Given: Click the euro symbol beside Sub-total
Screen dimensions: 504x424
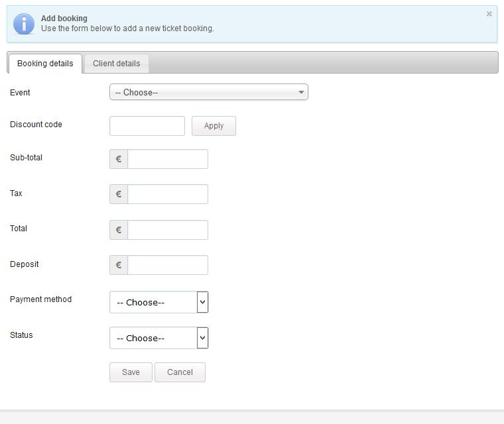Looking at the screenshot, I should pyautogui.click(x=119, y=159).
